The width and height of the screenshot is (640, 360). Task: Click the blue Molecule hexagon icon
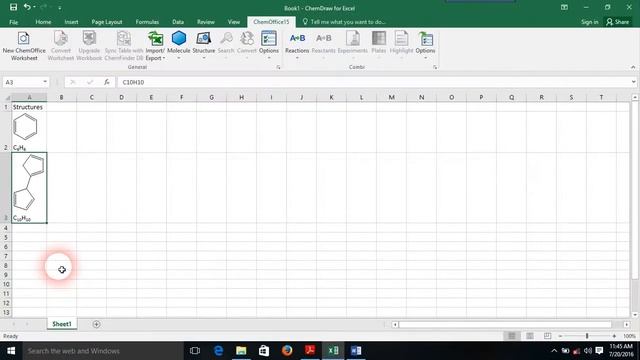coord(179,38)
